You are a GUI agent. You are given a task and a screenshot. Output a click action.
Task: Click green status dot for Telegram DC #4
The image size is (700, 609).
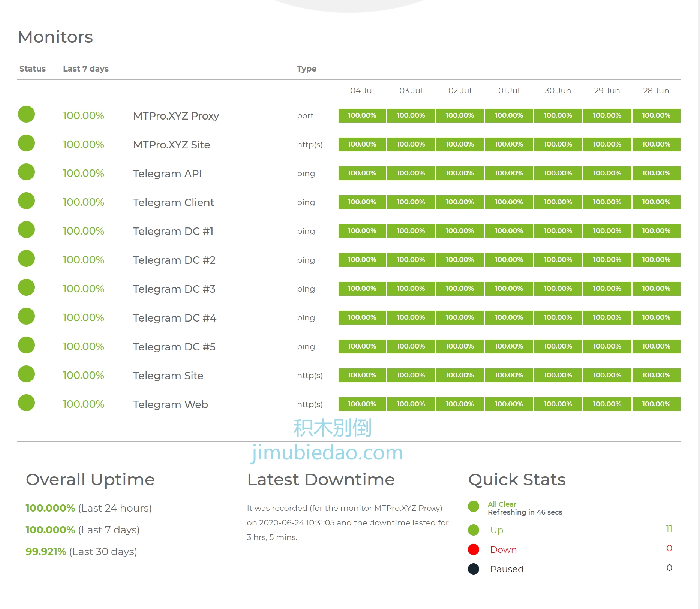click(26, 316)
